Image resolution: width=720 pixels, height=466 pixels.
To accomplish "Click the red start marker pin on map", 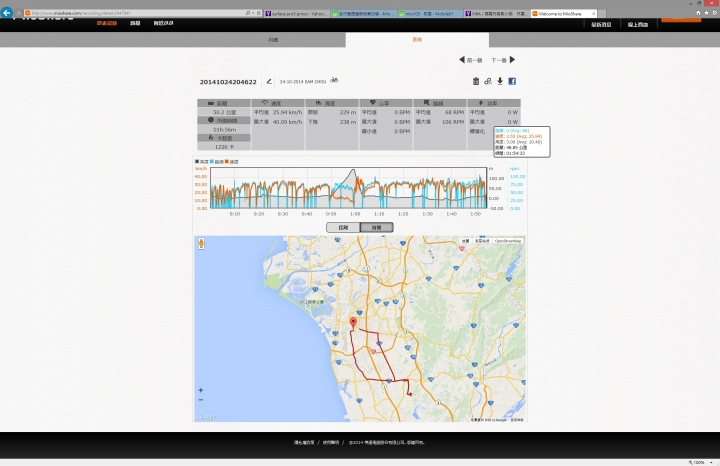I will point(353,322).
